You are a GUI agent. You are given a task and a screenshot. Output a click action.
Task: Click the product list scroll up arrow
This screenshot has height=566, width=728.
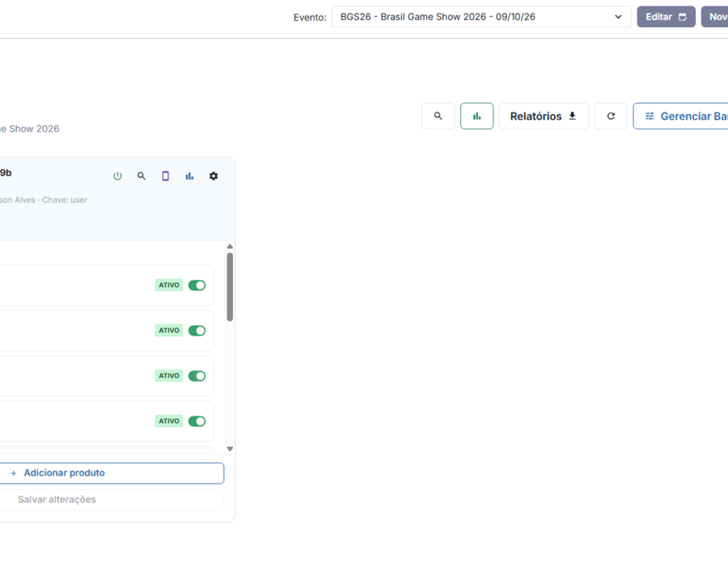(x=230, y=247)
